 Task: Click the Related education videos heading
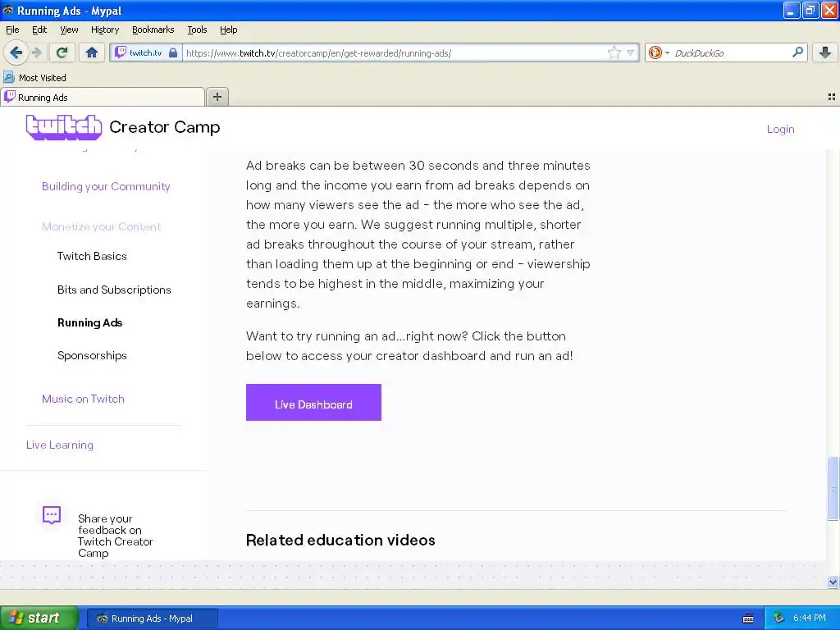pyautogui.click(x=340, y=540)
